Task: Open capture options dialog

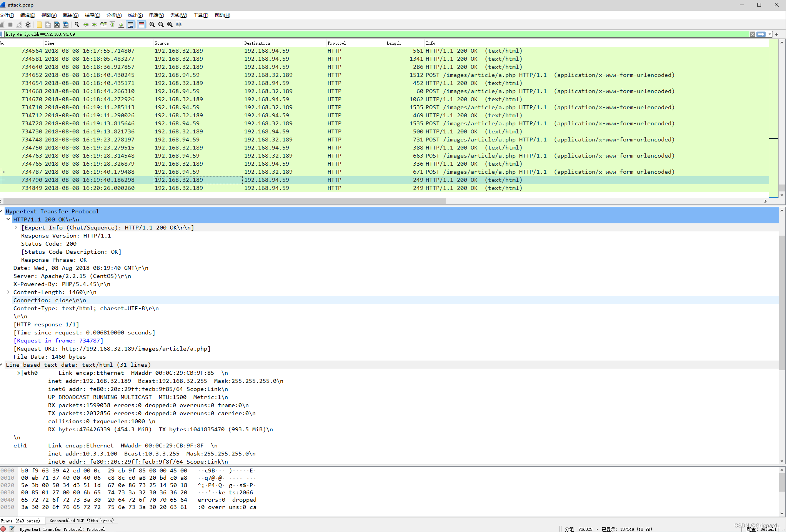Action: [28, 25]
